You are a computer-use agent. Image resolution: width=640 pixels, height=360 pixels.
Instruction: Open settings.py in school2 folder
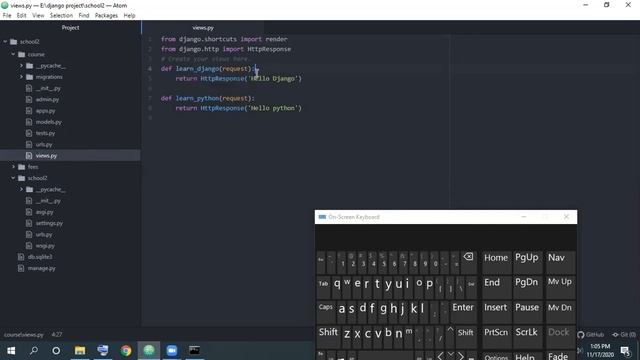coord(49,223)
